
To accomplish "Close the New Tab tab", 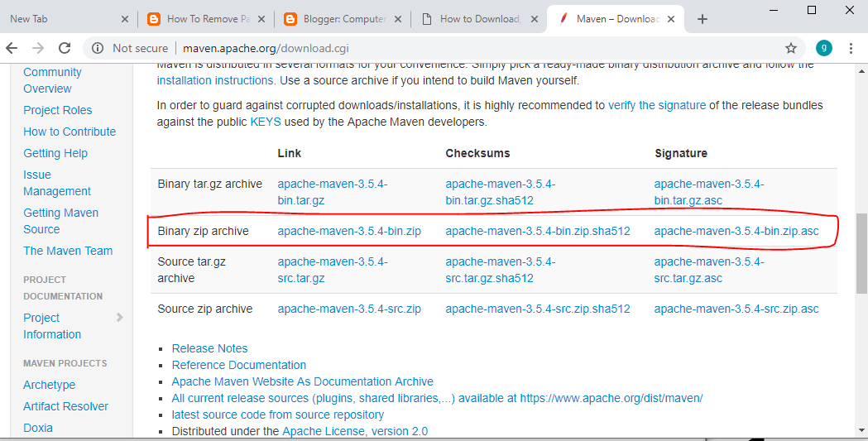I will pyautogui.click(x=125, y=19).
